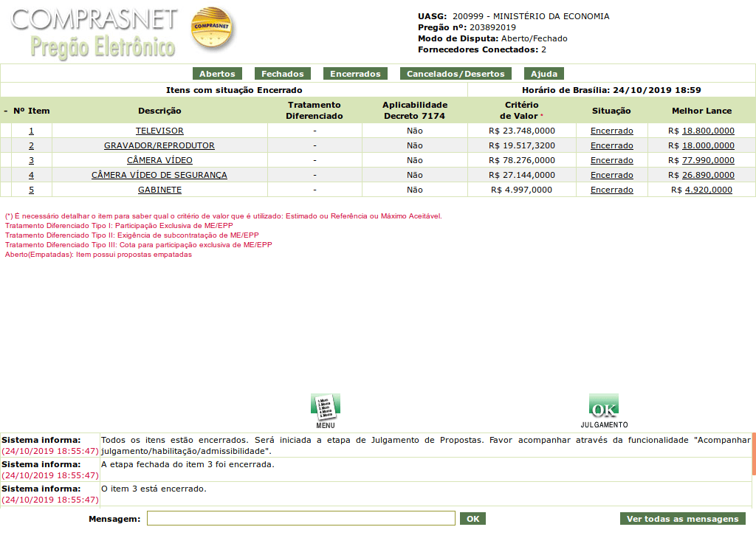Click the OK button beside Mensagem field
Viewport: 756px width, 541px height.
pyautogui.click(x=472, y=519)
